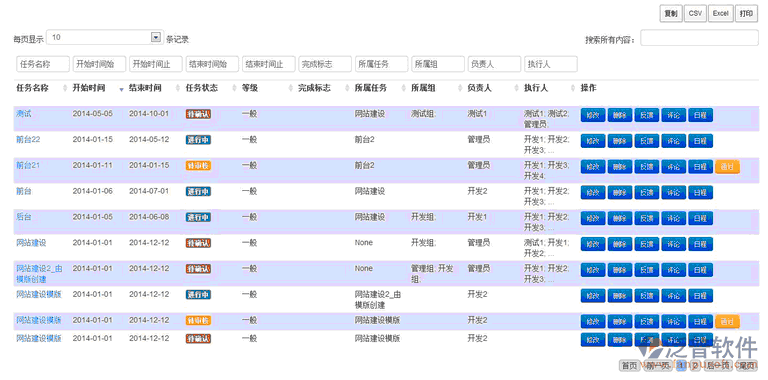Sort by 所属组 column sort icon
Screen dimensions: 768x380
coord(460,89)
